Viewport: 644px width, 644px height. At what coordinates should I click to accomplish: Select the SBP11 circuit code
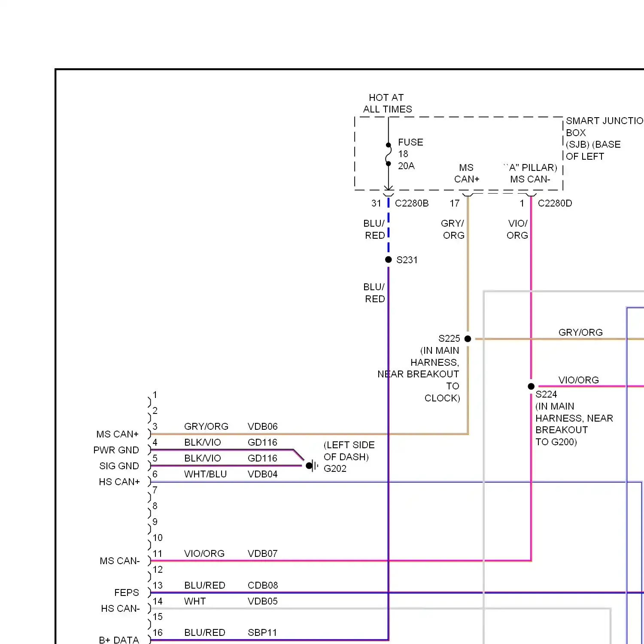[262, 632]
